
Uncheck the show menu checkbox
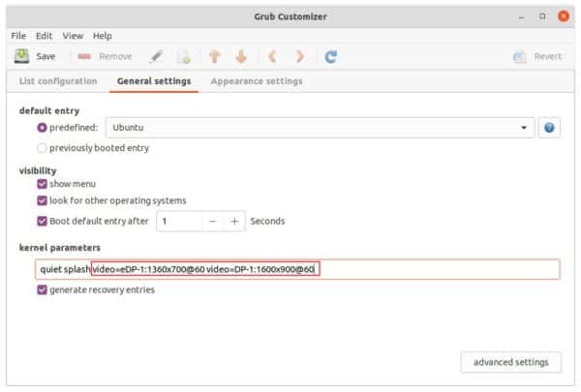pos(42,184)
